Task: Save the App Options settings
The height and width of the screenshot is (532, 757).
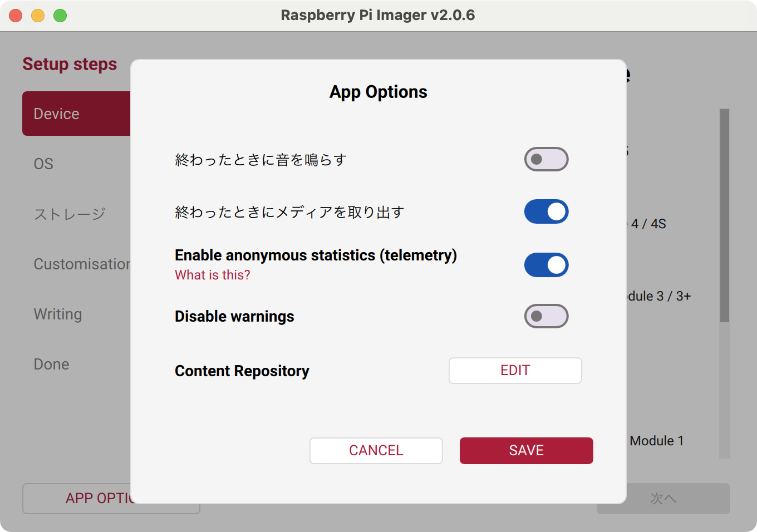Action: tap(527, 451)
